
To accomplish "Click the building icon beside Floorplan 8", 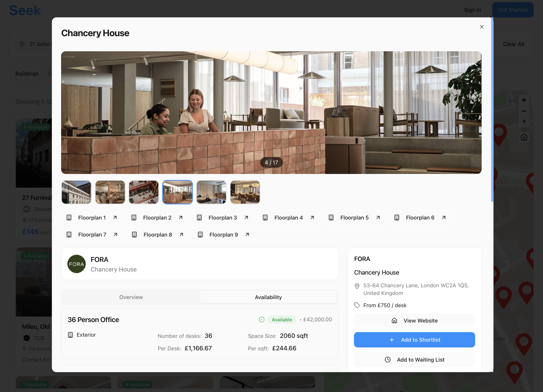I will (x=134, y=235).
